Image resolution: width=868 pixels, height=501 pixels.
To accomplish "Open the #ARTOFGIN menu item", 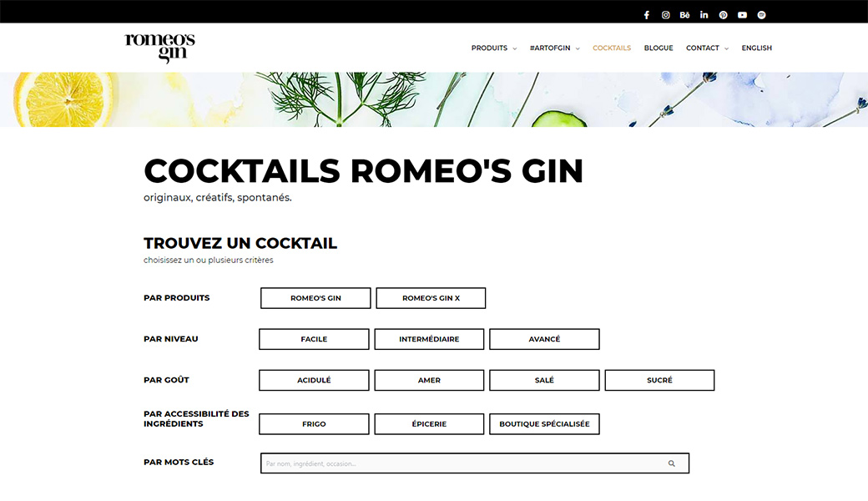I will click(x=550, y=48).
